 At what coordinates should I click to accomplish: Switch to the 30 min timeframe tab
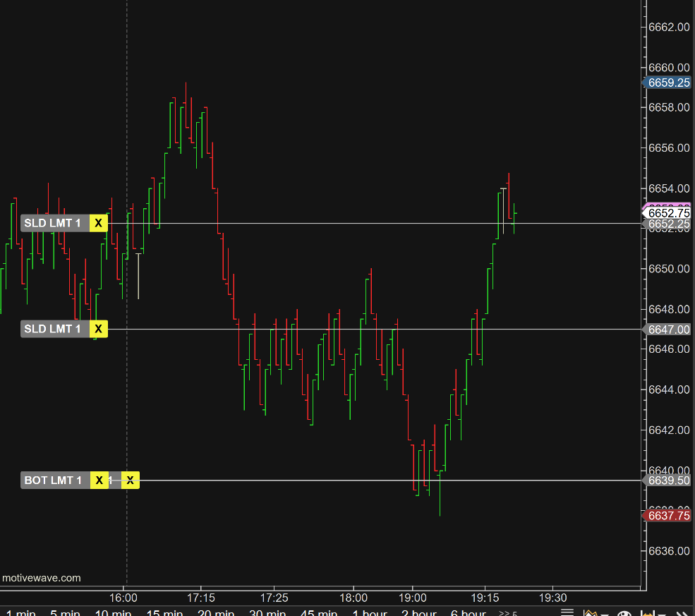tap(267, 612)
